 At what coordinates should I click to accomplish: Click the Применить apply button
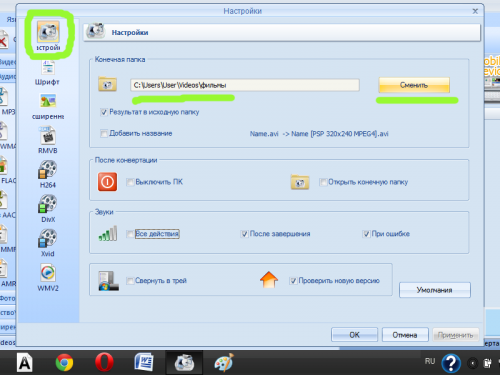(456, 335)
